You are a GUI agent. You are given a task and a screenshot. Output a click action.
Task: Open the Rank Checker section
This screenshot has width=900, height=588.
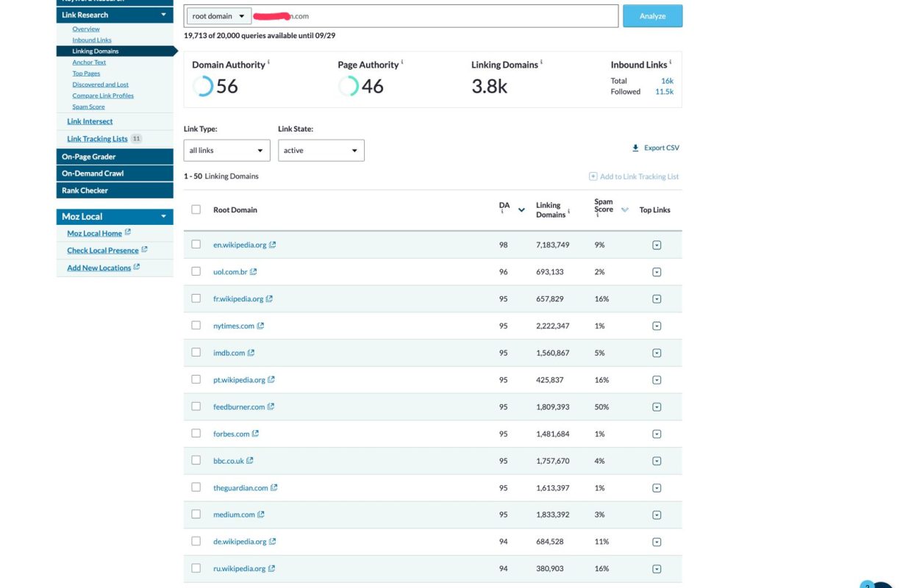click(115, 190)
